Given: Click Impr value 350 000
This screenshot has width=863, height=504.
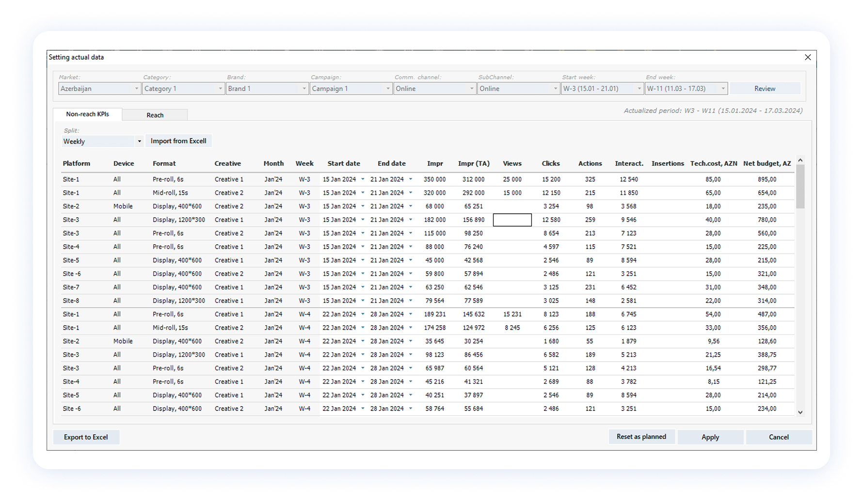Looking at the screenshot, I should tap(435, 179).
